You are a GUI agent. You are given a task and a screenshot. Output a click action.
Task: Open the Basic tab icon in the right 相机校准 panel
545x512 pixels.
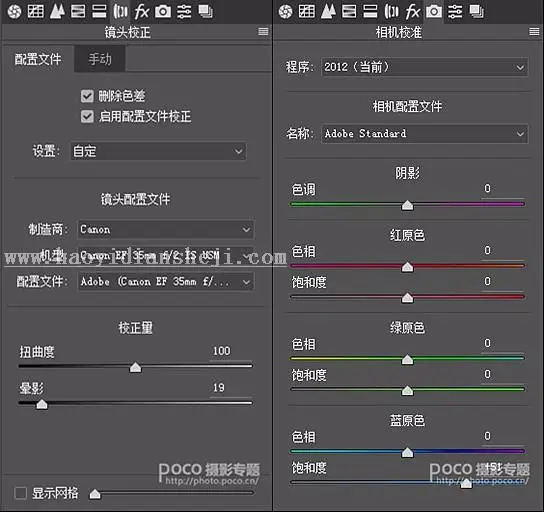click(285, 12)
